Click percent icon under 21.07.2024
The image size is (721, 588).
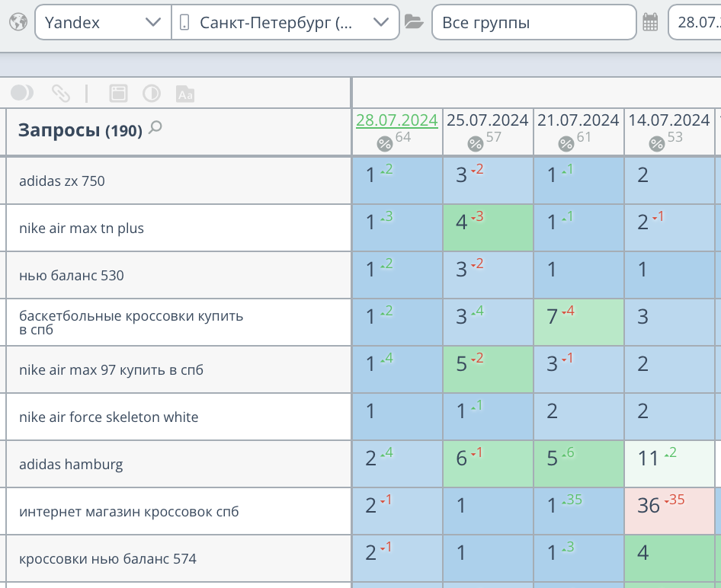click(566, 144)
